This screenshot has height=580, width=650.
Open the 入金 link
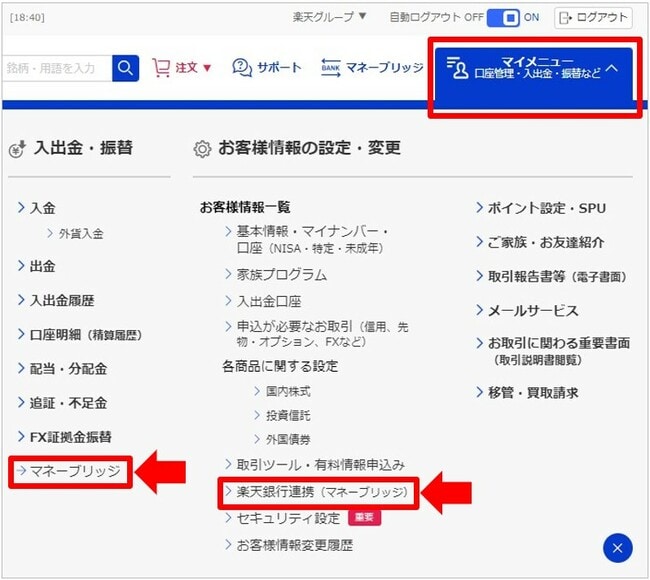click(42, 208)
